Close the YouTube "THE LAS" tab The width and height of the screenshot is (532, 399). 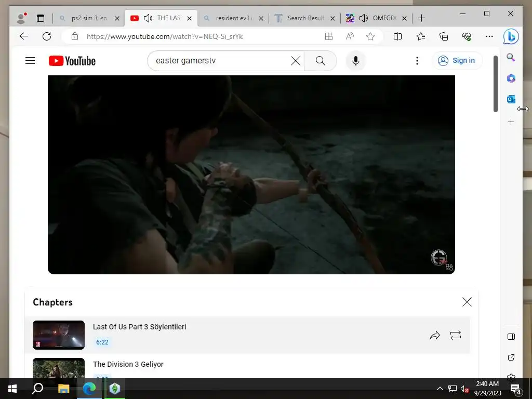[x=189, y=18]
